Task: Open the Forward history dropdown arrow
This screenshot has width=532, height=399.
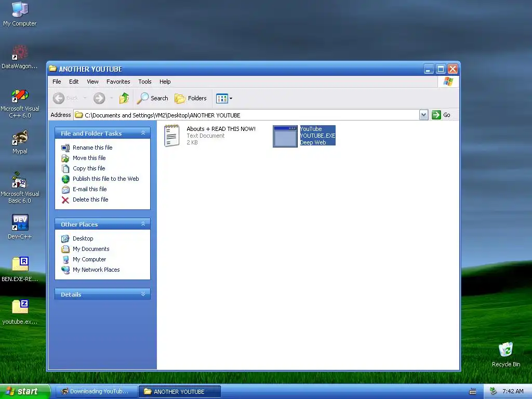Action: (111, 98)
